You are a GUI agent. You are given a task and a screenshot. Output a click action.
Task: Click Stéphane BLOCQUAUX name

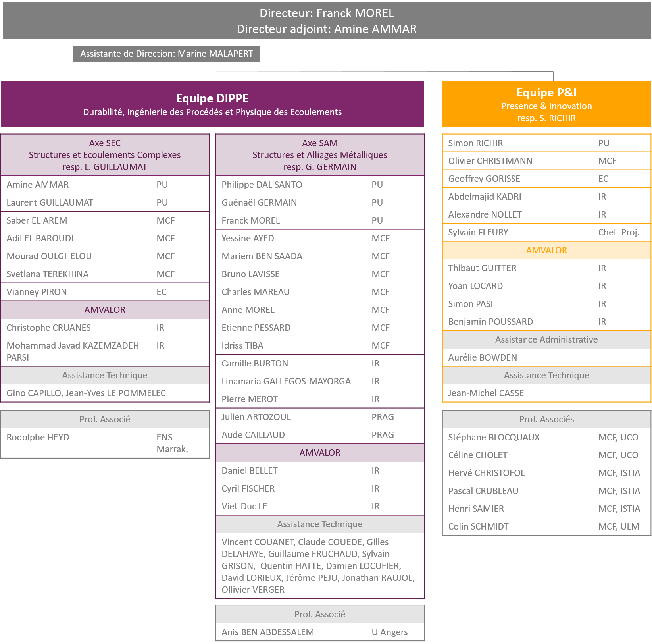tap(494, 437)
